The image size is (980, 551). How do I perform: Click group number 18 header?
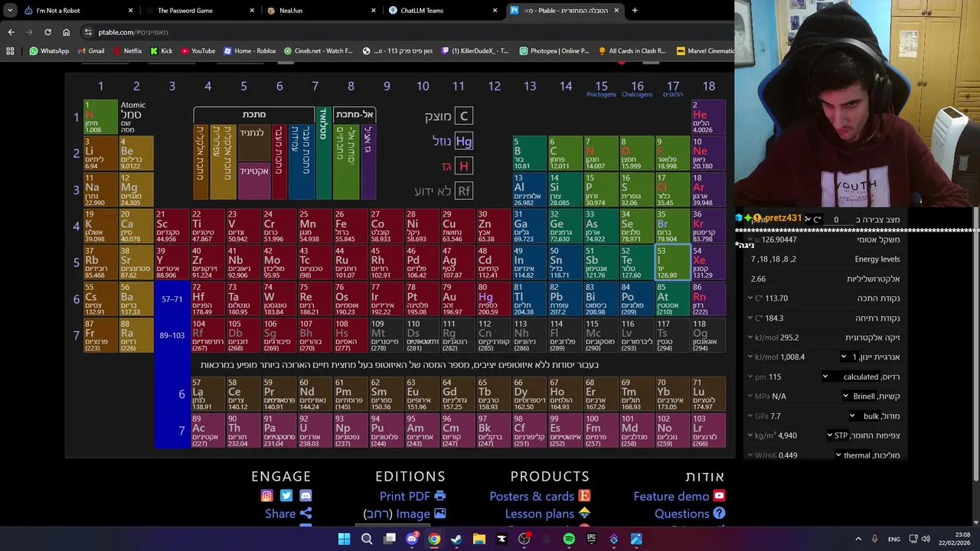[x=708, y=86]
